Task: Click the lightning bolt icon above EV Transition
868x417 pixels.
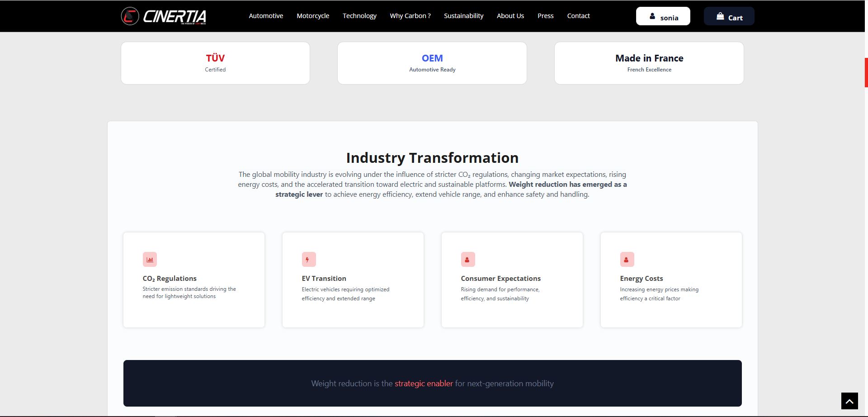Action: click(308, 260)
